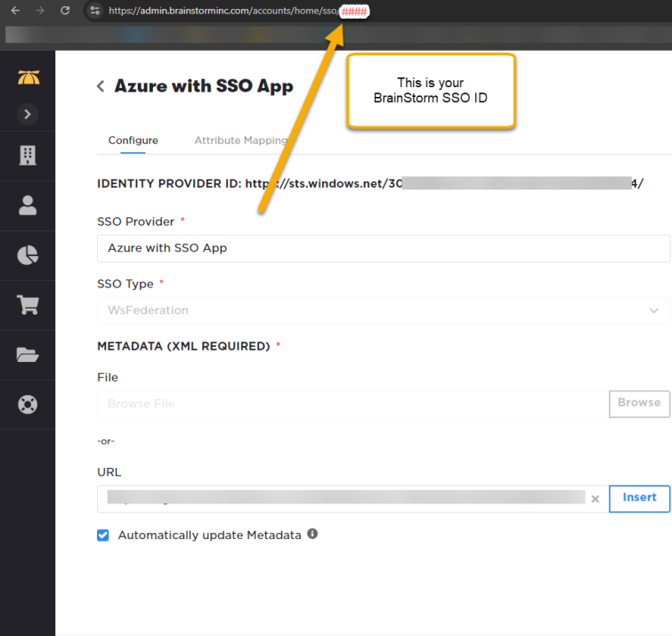Click the METADATA (XML REQUIRED) heading
The width and height of the screenshot is (672, 636).
click(x=183, y=346)
